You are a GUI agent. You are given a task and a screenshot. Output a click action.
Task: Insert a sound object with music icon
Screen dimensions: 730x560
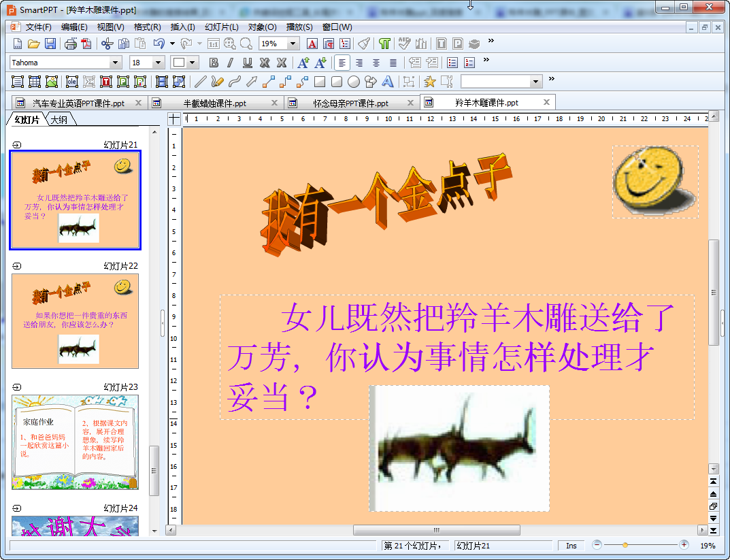point(179,82)
